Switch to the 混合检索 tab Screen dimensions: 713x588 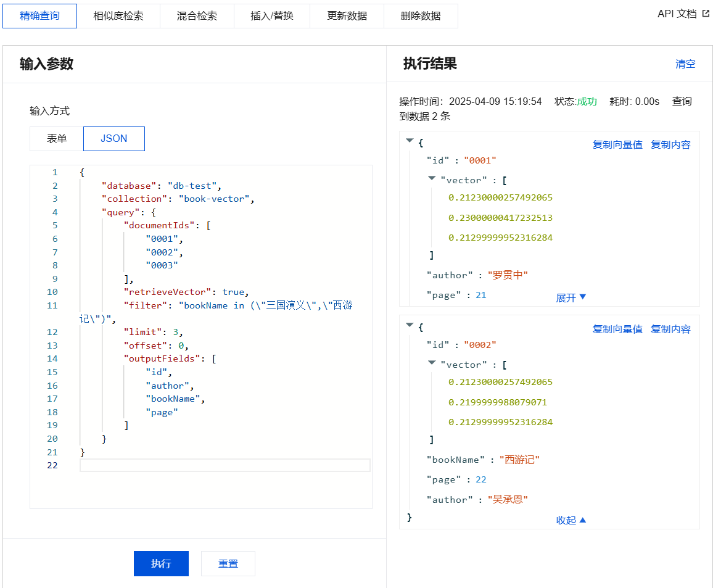point(197,16)
